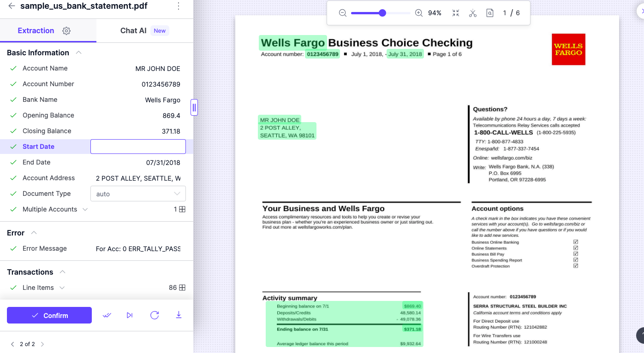Select the ERR_TALLY_PASS error message value
The image size is (644, 353).
tap(138, 249)
